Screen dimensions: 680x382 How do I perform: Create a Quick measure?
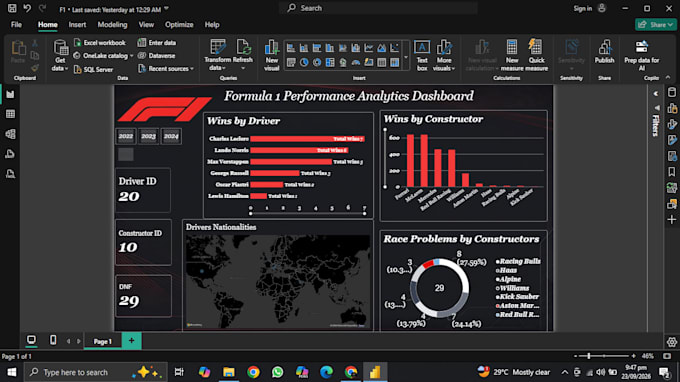point(536,56)
